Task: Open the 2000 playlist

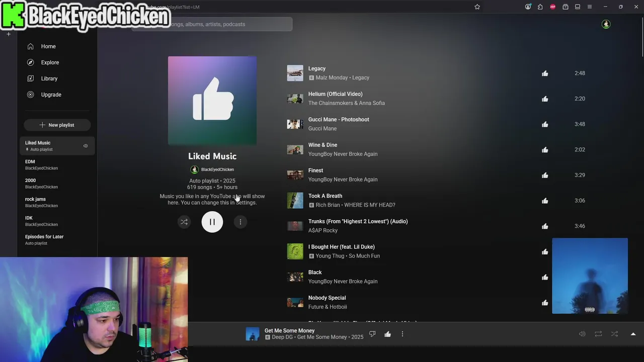Action: (x=57, y=183)
